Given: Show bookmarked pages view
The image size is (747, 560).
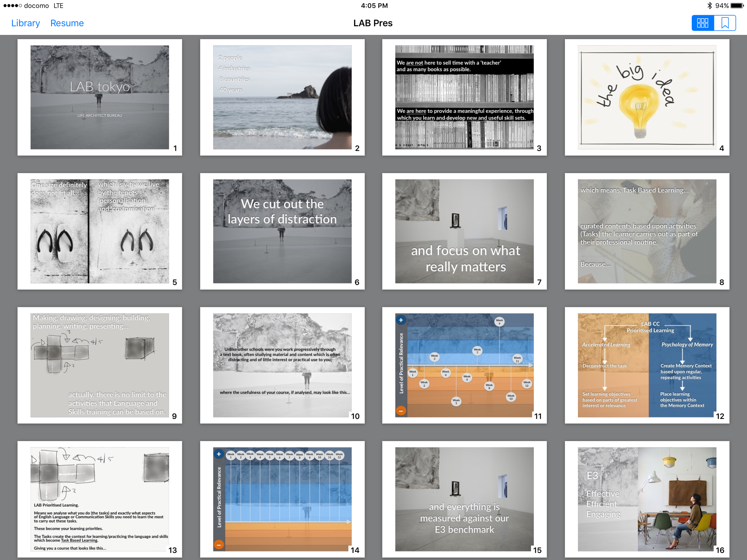Looking at the screenshot, I should 725,23.
